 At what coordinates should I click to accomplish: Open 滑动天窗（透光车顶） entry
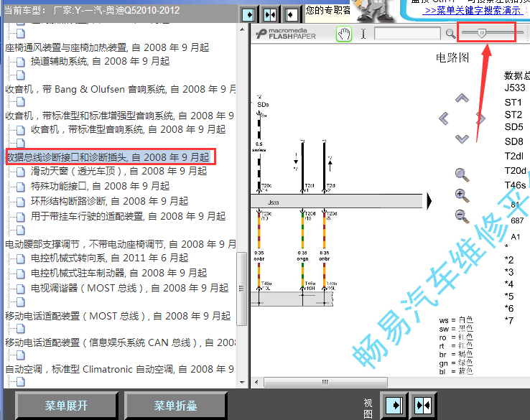coord(118,171)
